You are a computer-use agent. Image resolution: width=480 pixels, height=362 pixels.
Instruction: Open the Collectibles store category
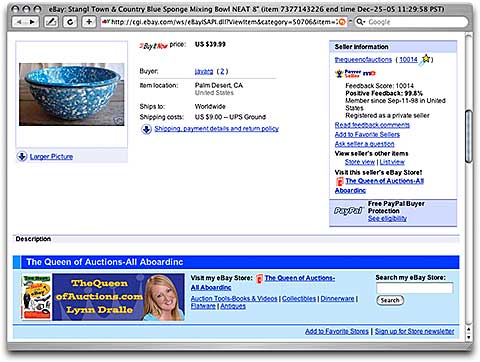[299, 299]
